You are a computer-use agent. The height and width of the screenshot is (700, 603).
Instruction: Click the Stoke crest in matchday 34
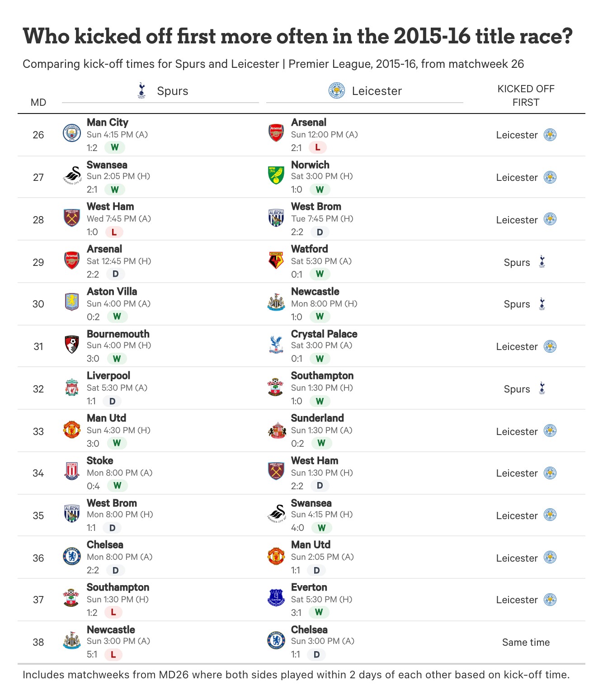[72, 472]
